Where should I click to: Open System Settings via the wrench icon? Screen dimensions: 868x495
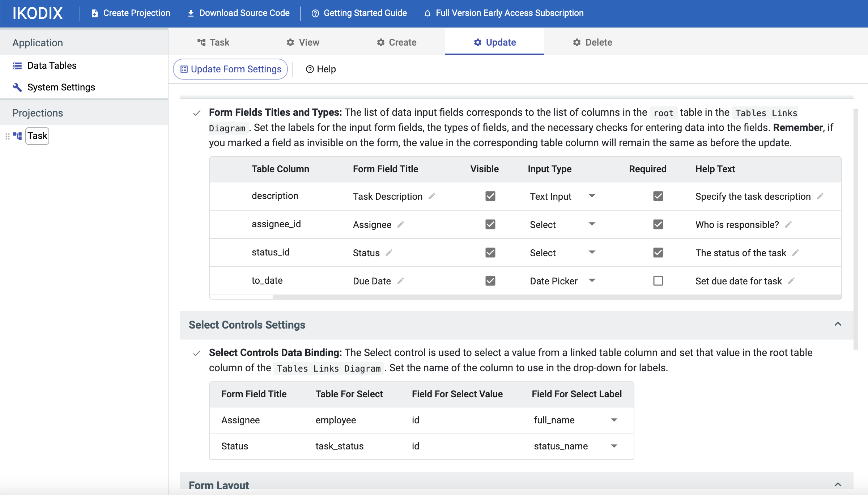17,87
